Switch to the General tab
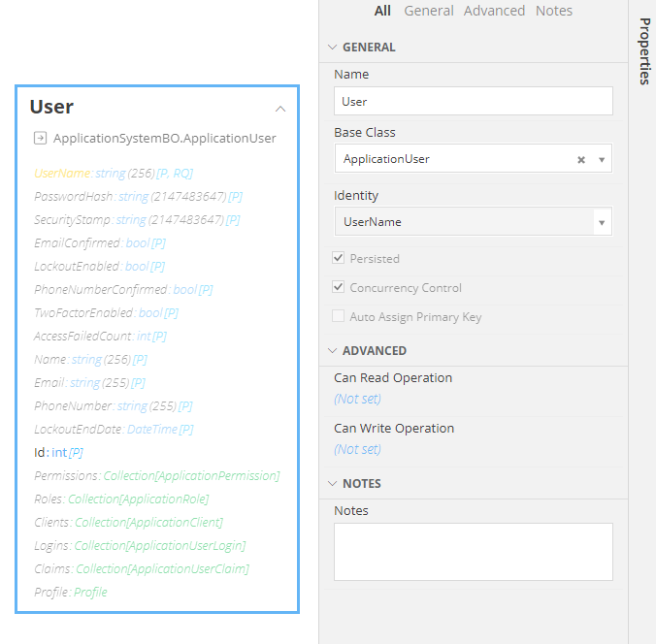This screenshot has height=644, width=656. [x=428, y=11]
